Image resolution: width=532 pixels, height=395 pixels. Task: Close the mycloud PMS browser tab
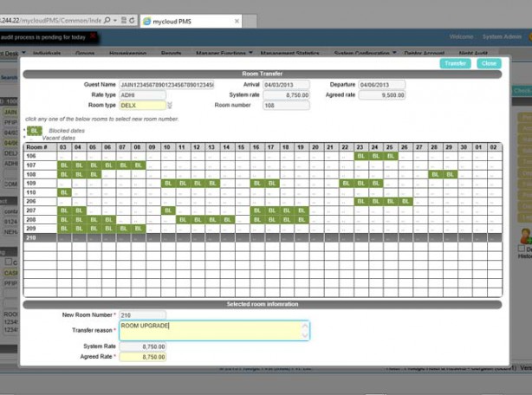[x=237, y=21]
